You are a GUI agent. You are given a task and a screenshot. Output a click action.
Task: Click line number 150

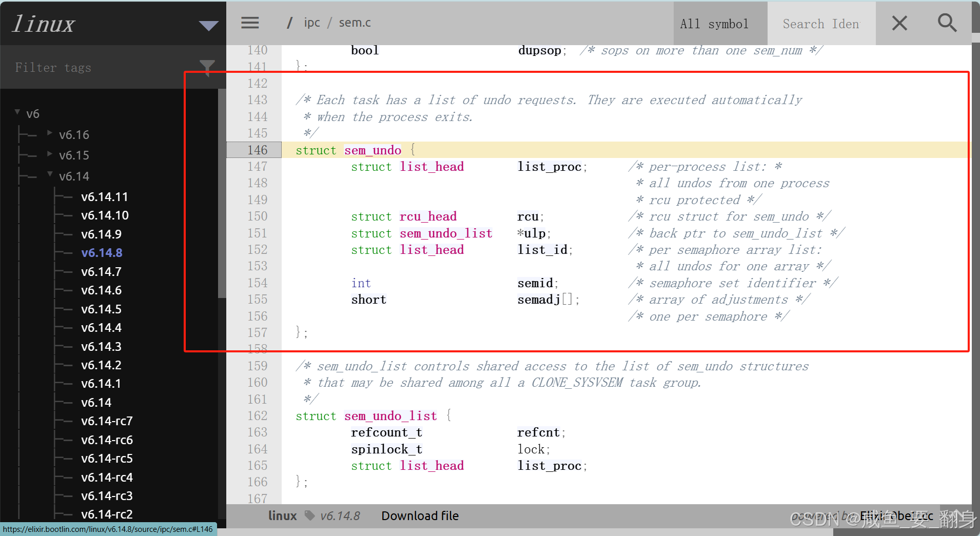pyautogui.click(x=258, y=216)
